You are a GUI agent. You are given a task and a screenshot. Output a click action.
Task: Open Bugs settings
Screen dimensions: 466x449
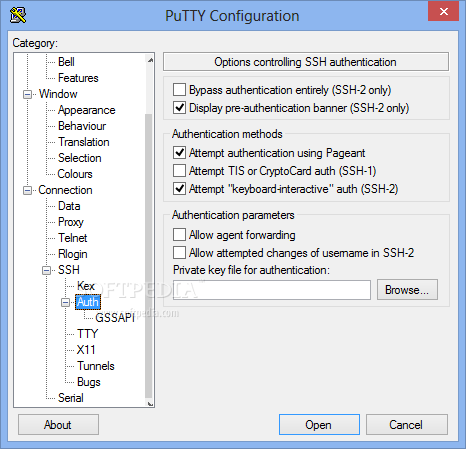pos(89,382)
